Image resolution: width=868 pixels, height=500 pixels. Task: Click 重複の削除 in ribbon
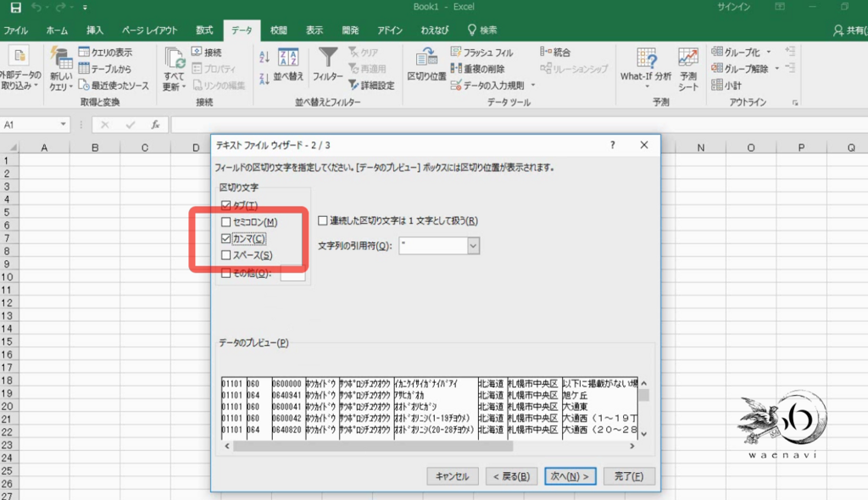click(x=477, y=69)
